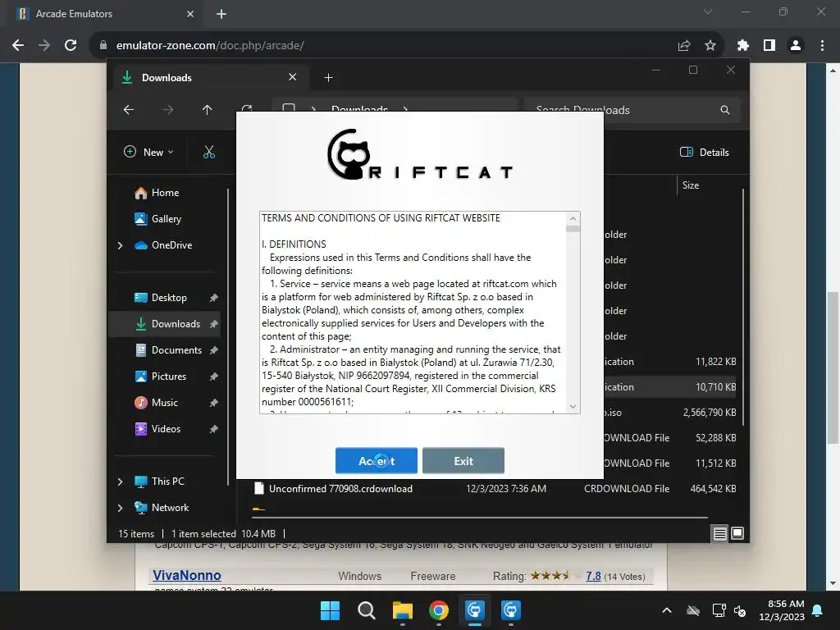Viewport: 840px width, 630px height.
Task: Click the search magnifier in File Explorer
Action: (725, 110)
